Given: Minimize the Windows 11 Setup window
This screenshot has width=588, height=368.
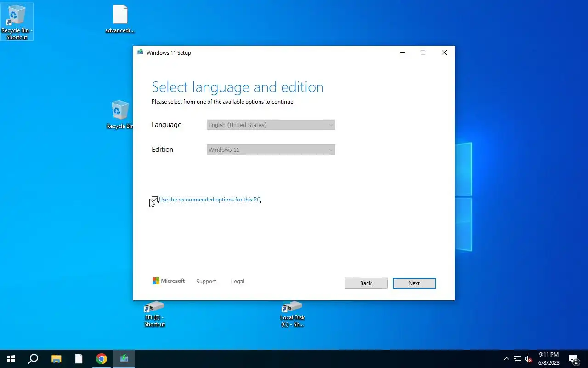Looking at the screenshot, I should tap(402, 52).
